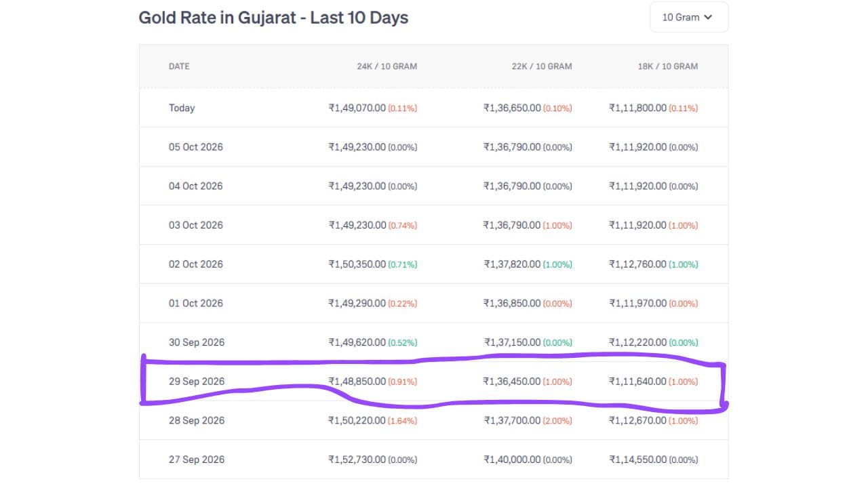Select the 04 Oct 2026 date cell
Image resolution: width=868 pixels, height=488 pixels.
[196, 186]
